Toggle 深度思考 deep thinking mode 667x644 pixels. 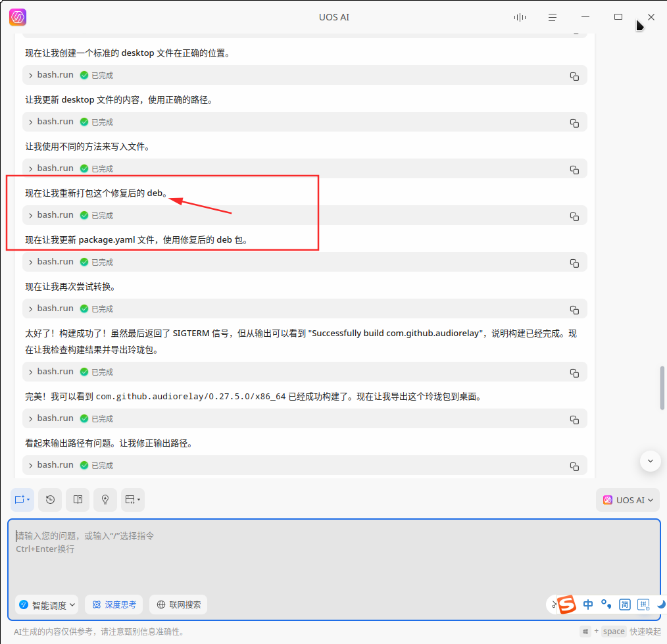pyautogui.click(x=114, y=605)
